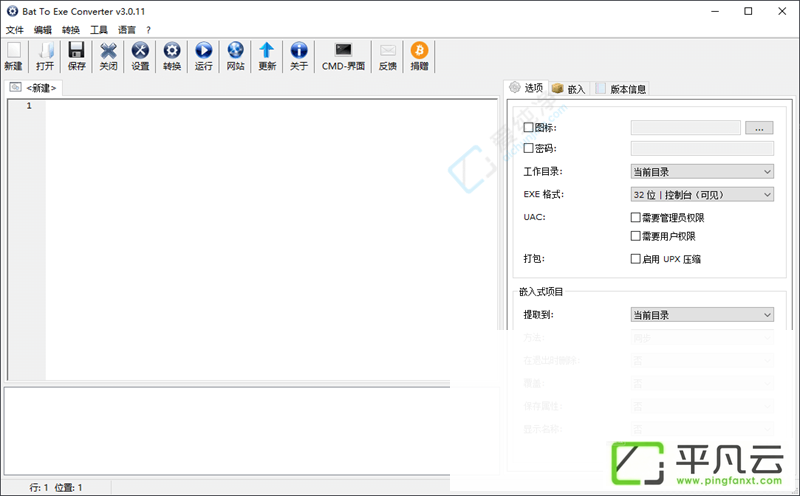Click the icon path input field
Viewport: 800px width, 496px height.
(x=686, y=128)
